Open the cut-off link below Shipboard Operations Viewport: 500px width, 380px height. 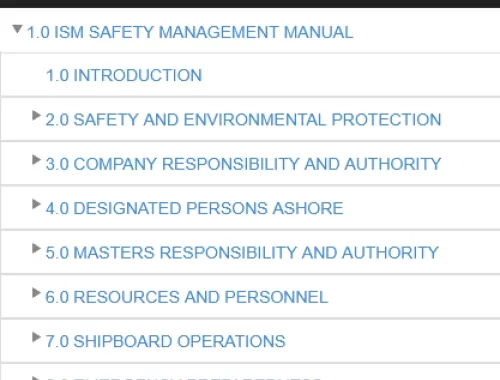[x=183, y=379]
